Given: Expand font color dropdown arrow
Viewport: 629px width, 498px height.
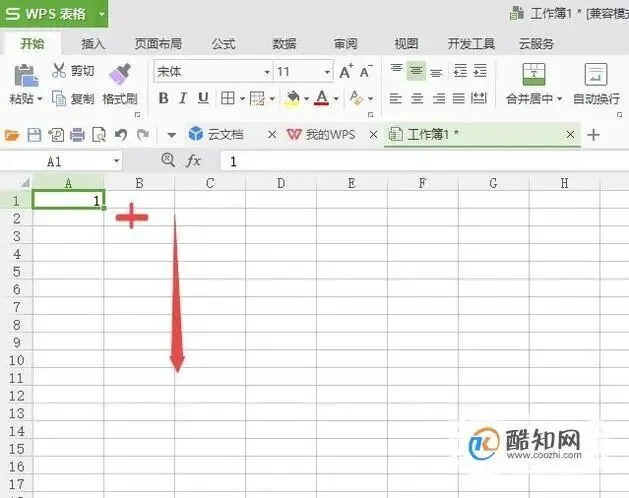Looking at the screenshot, I should [x=336, y=98].
